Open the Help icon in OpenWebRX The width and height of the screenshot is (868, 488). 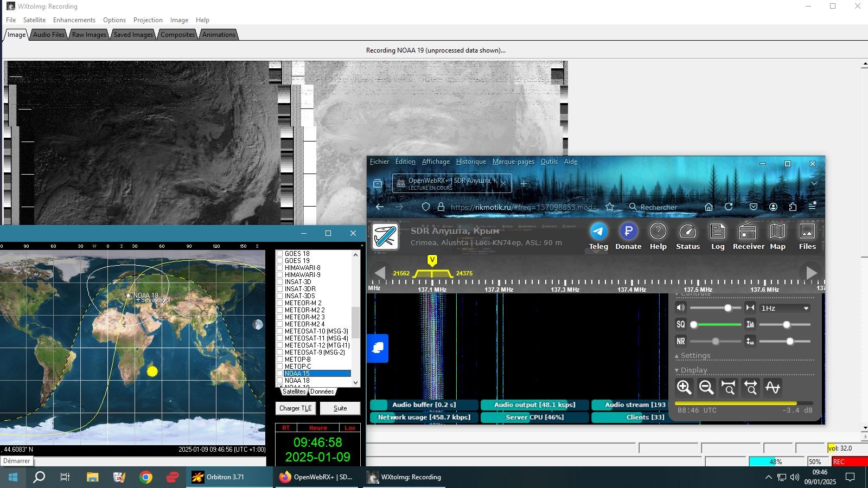click(x=658, y=236)
